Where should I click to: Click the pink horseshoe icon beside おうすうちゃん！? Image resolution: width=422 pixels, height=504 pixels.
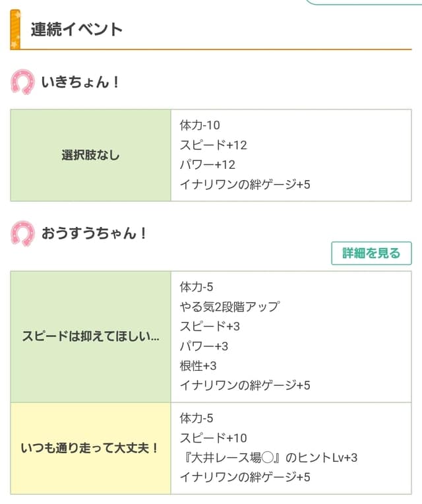point(22,233)
